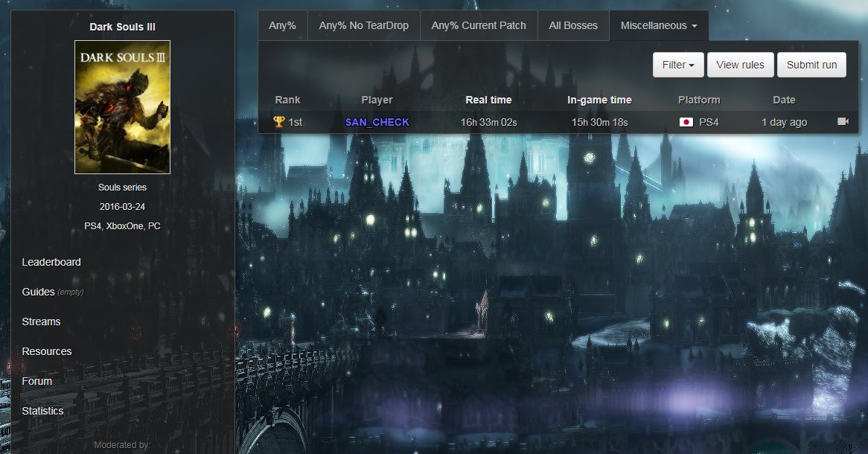The image size is (868, 454).
Task: Select the All Bosses tab
Action: pyautogui.click(x=573, y=25)
